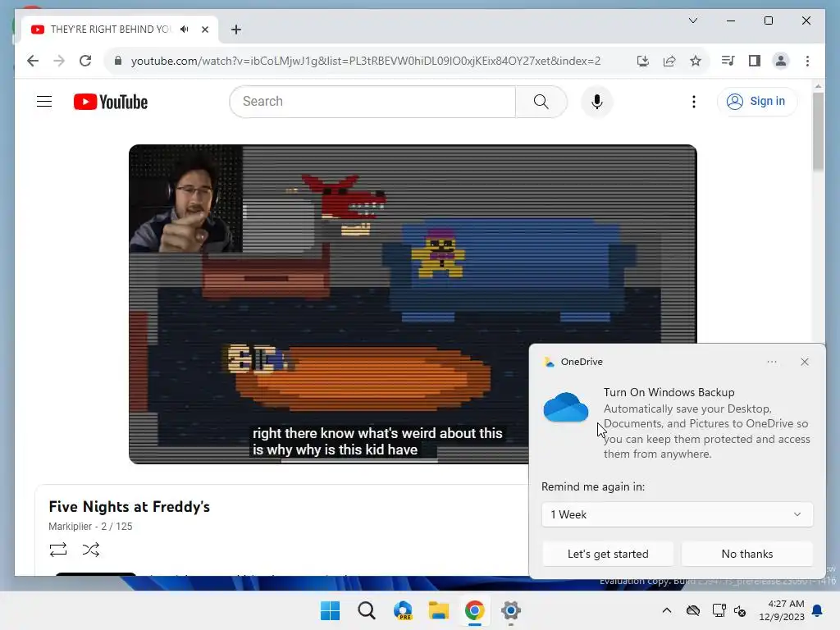Image resolution: width=840 pixels, height=630 pixels.
Task: Open Windows taskbar Search
Action: click(x=367, y=610)
